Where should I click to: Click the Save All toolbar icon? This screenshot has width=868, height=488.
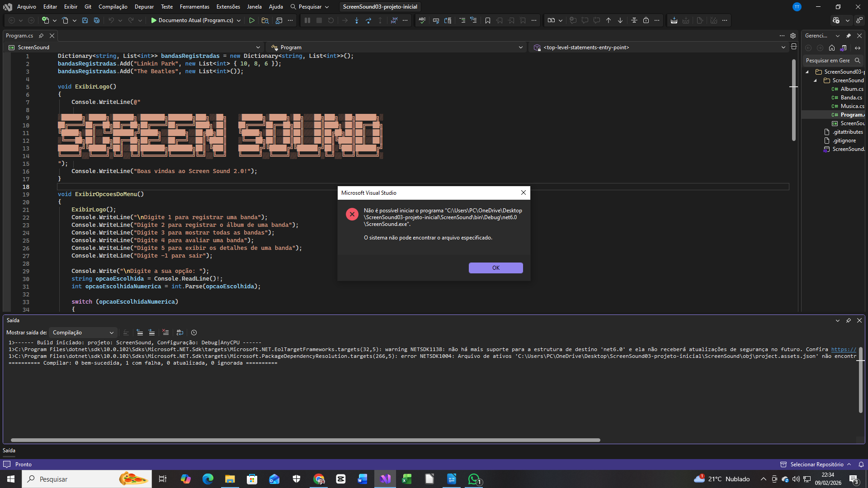click(96, 20)
